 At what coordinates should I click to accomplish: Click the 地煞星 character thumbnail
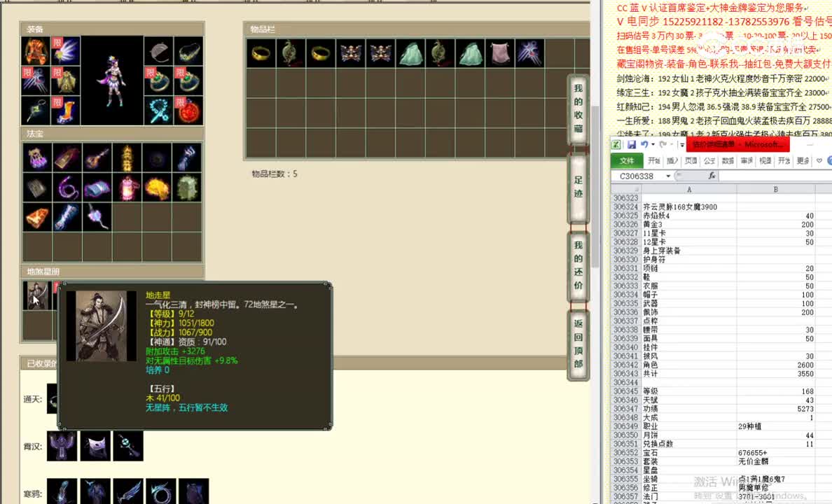click(37, 295)
